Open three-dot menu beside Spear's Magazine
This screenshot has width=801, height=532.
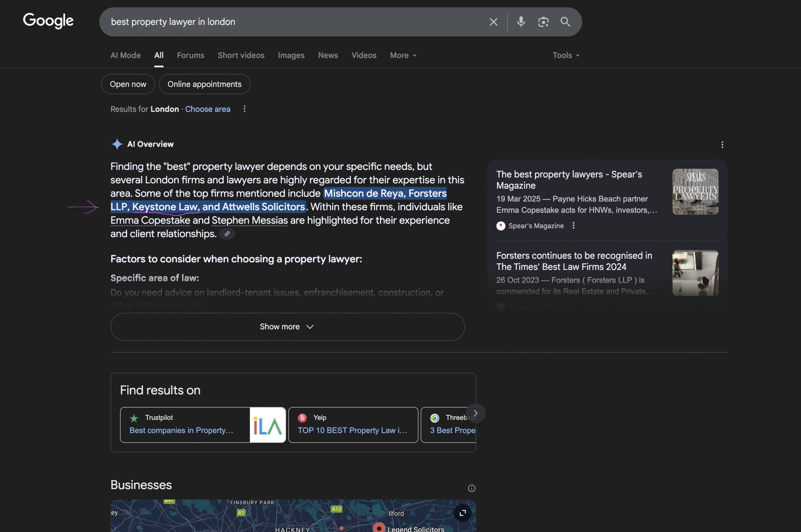tap(573, 225)
